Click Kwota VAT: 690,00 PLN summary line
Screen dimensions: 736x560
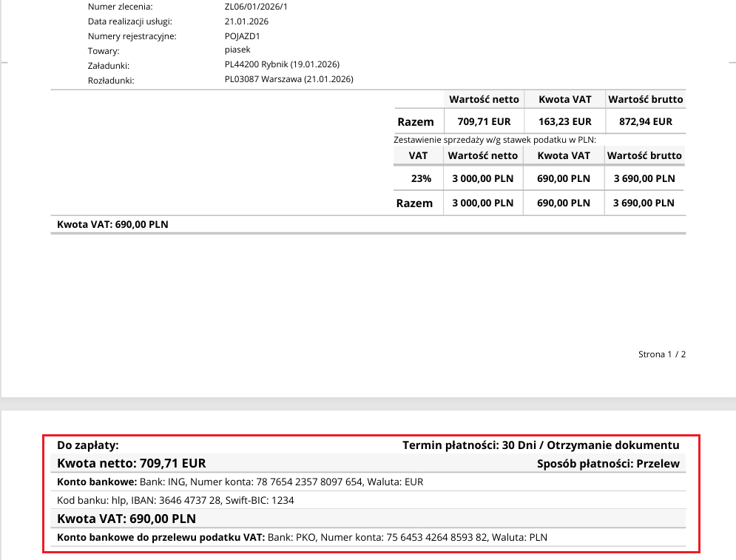pos(112,224)
